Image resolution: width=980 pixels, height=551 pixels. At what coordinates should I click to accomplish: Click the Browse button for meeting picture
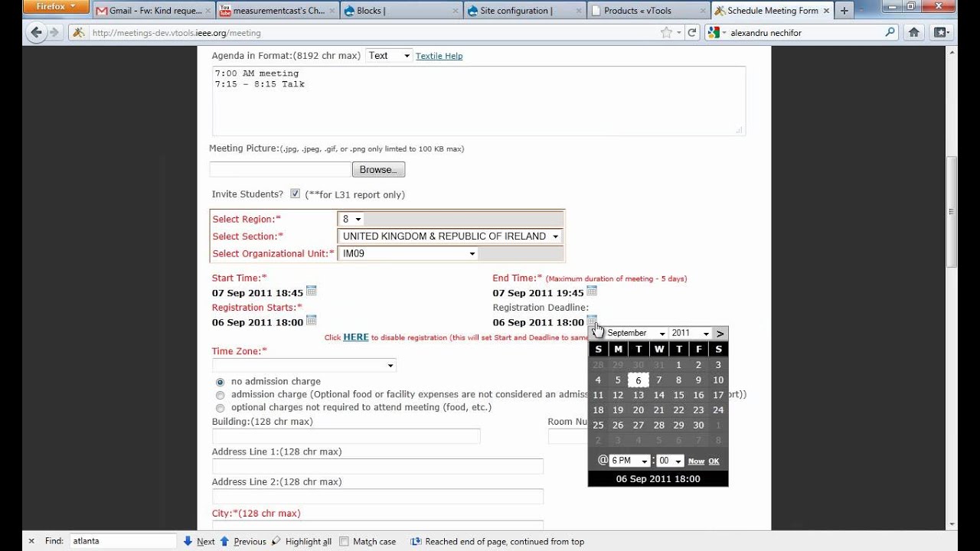click(378, 170)
